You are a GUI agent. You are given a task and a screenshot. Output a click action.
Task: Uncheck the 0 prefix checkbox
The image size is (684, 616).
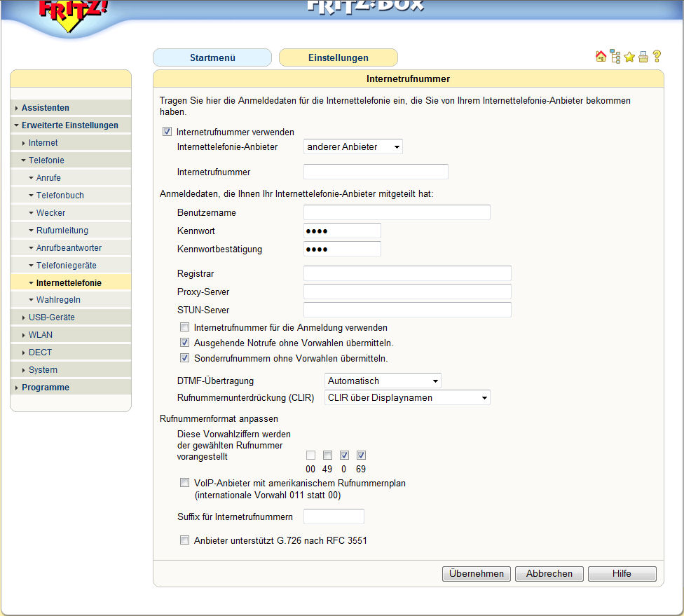click(344, 455)
